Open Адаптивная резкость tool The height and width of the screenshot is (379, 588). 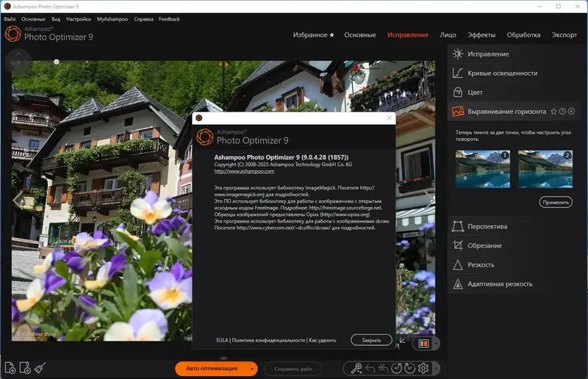click(x=514, y=284)
